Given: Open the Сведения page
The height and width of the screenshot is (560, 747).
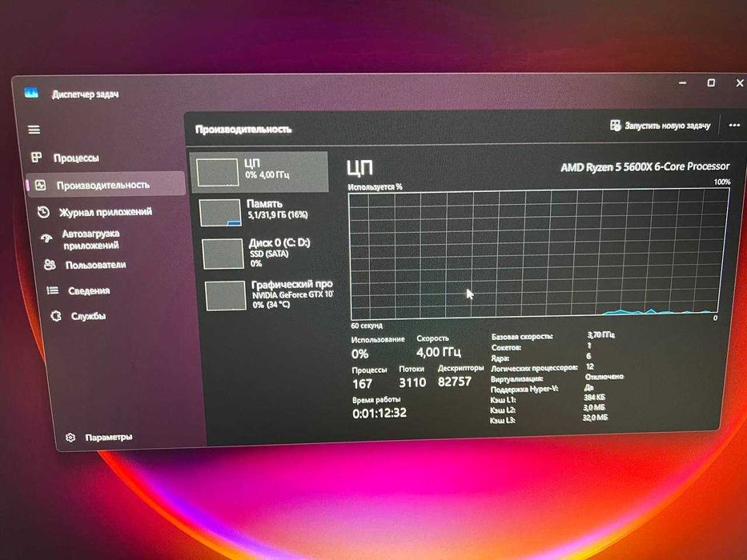Looking at the screenshot, I should 89,290.
